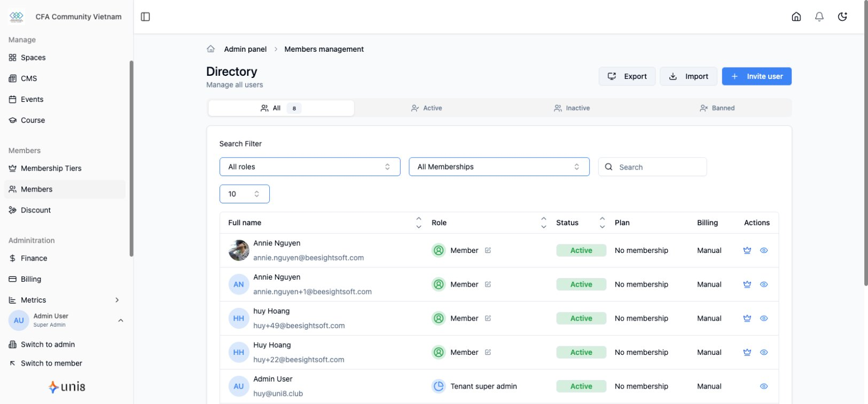View Admin User details via eye icon

764,386
